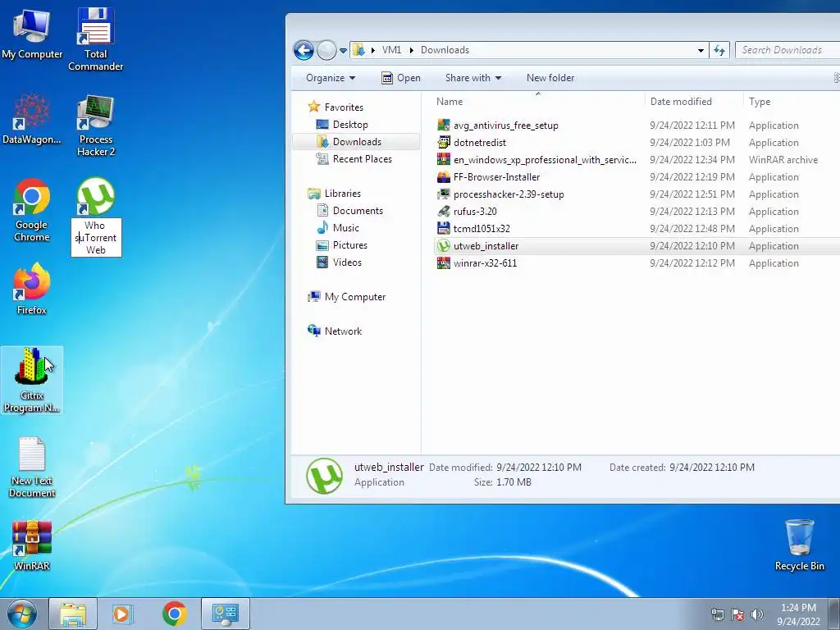Select the Citrix Program Neighborhood icon
Viewport: 840px width, 630px height.
click(32, 381)
